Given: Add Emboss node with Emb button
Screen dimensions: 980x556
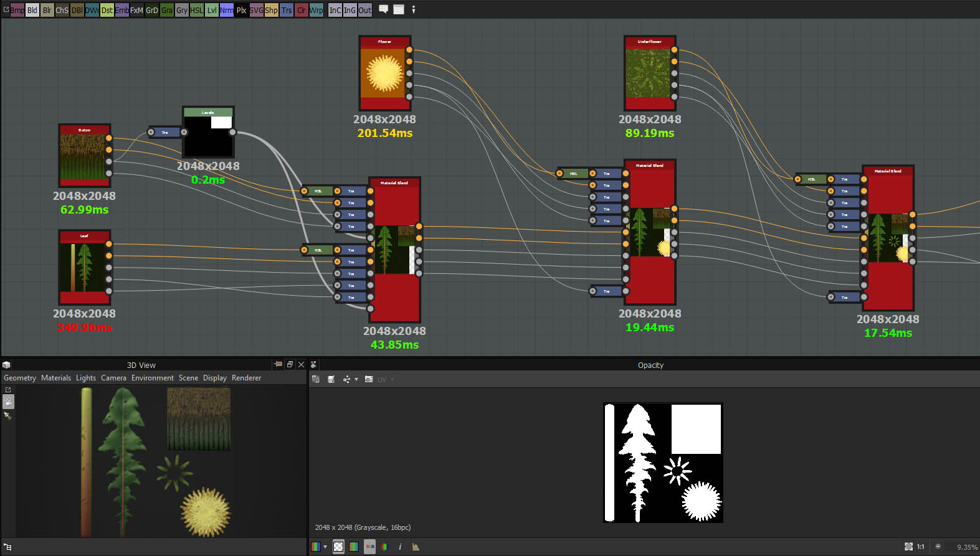Looking at the screenshot, I should pos(122,10).
